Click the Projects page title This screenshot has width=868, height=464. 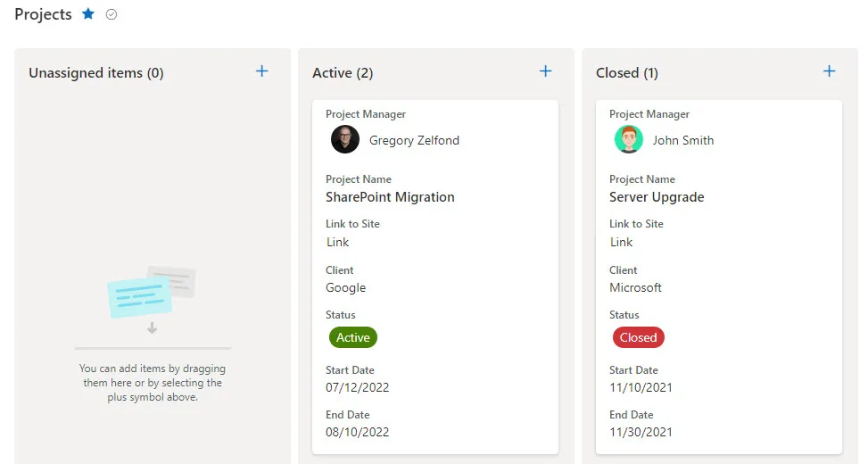[43, 14]
